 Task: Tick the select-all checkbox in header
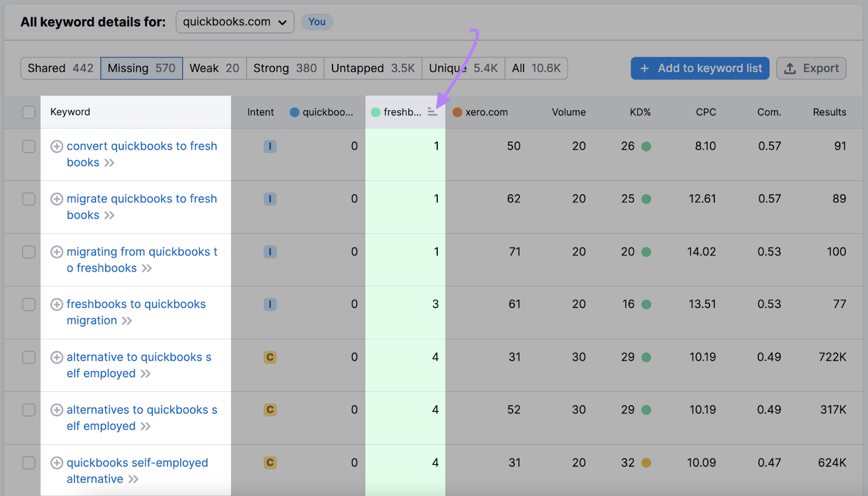pyautogui.click(x=29, y=112)
